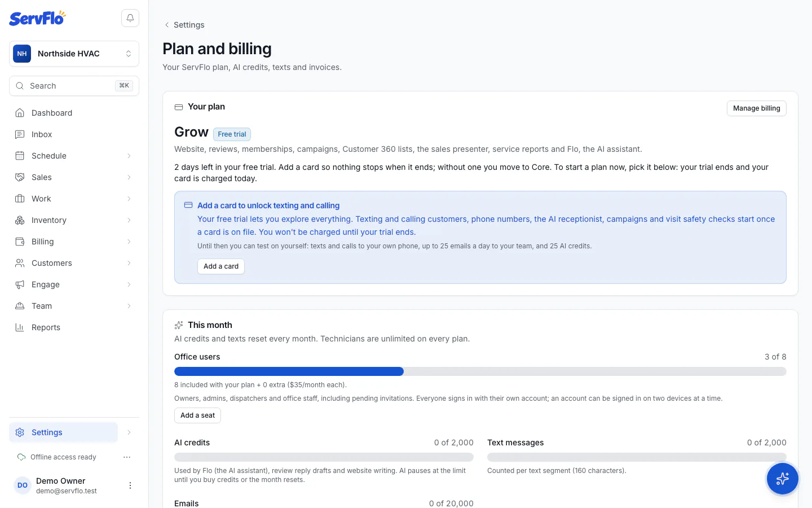Click the 'demo@servflo.test' email text
812x508 pixels.
[67, 491]
